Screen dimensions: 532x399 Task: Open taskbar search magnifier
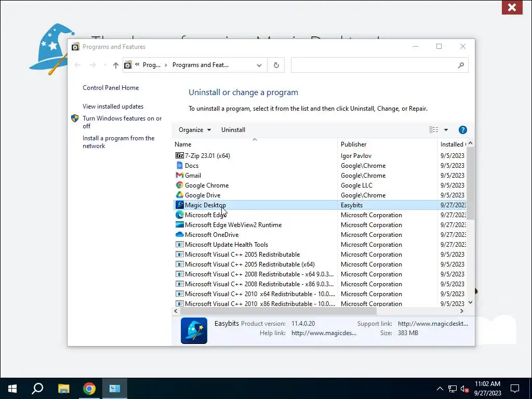(37, 389)
